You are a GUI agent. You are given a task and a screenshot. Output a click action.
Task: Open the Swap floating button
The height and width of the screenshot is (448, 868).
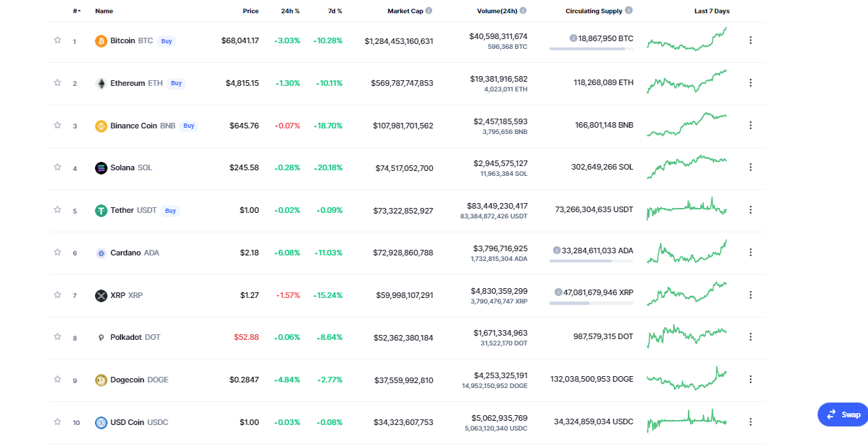(x=843, y=414)
